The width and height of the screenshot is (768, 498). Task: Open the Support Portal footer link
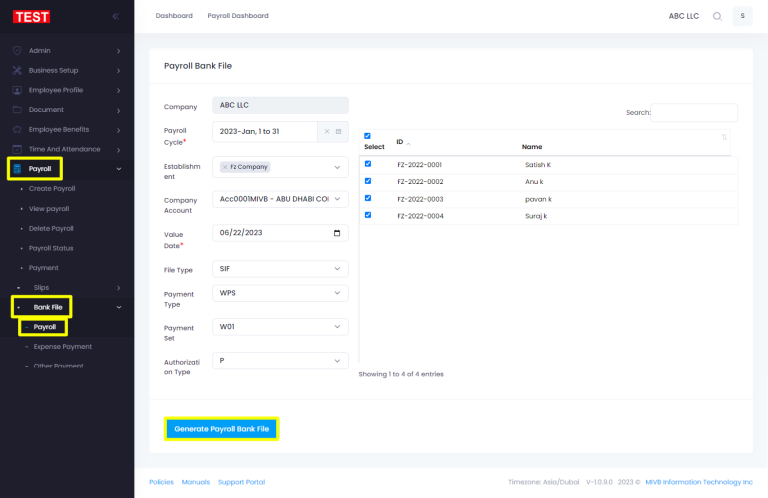(x=241, y=482)
